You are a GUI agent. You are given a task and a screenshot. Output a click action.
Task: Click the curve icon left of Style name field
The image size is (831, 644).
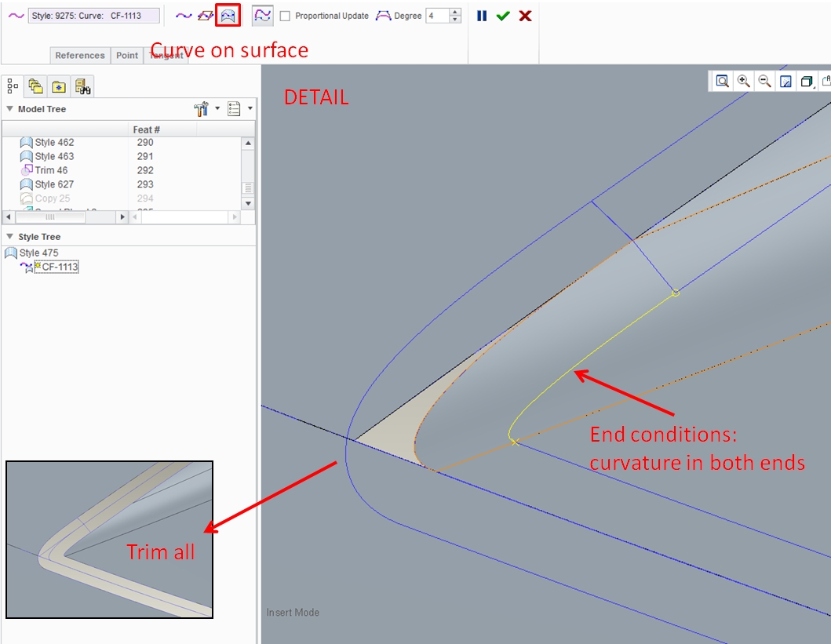click(x=16, y=16)
